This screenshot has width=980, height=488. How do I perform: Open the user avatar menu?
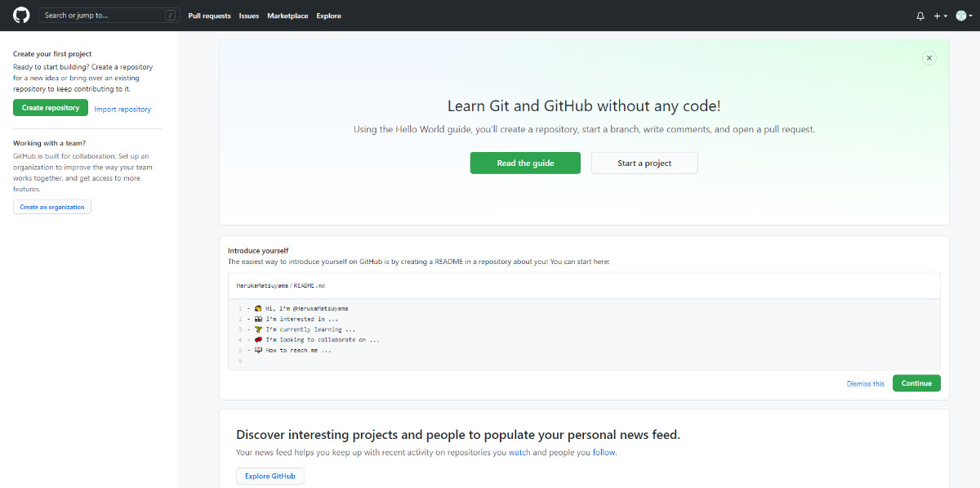click(963, 16)
